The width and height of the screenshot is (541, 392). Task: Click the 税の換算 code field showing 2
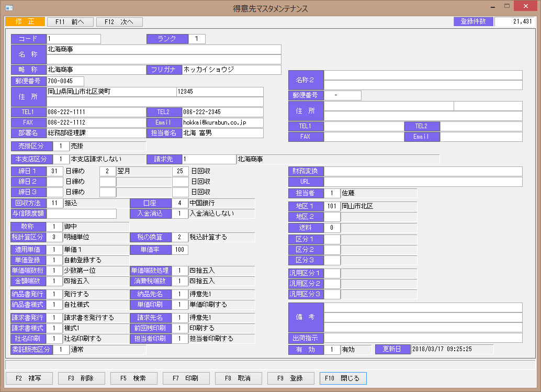tap(180, 237)
